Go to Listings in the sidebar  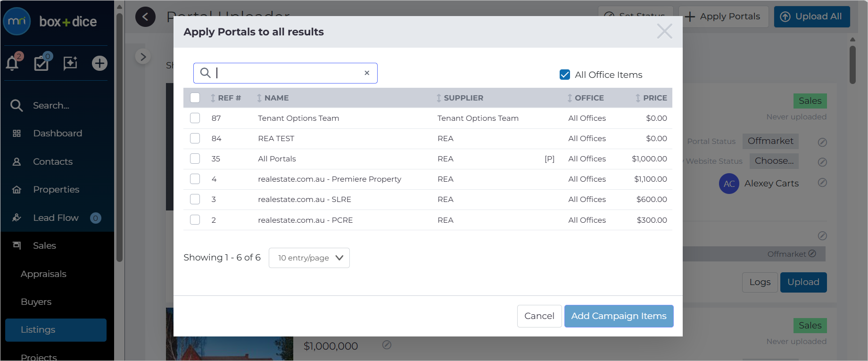tap(56, 330)
